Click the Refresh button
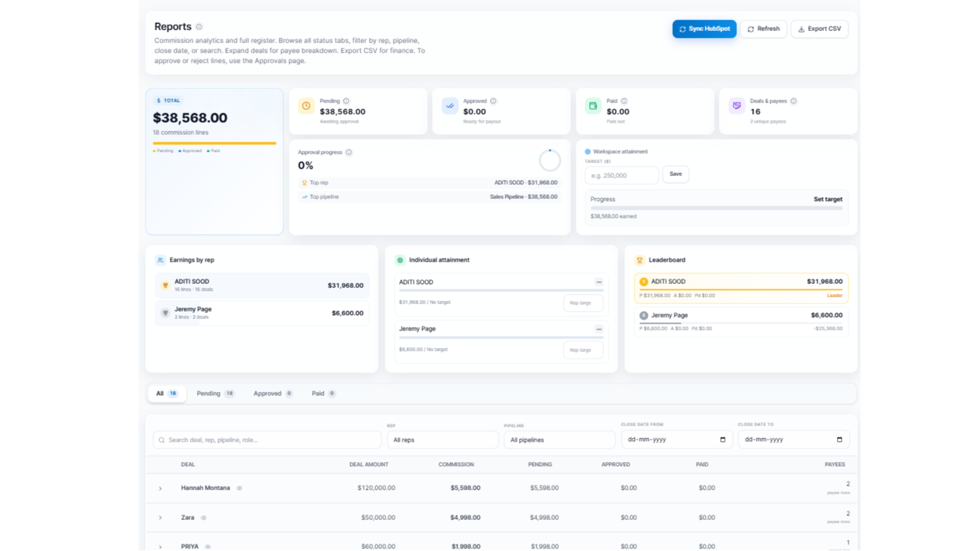980x551 pixels. [x=763, y=29]
